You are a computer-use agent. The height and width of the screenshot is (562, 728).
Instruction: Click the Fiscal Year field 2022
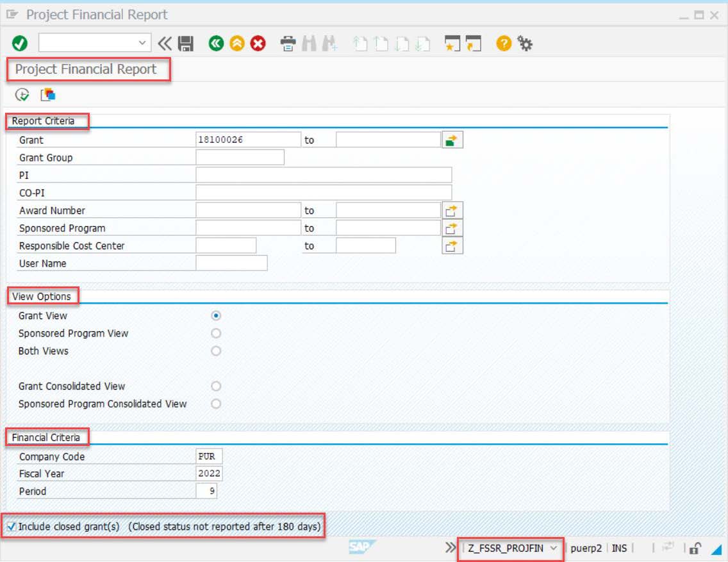point(209,474)
